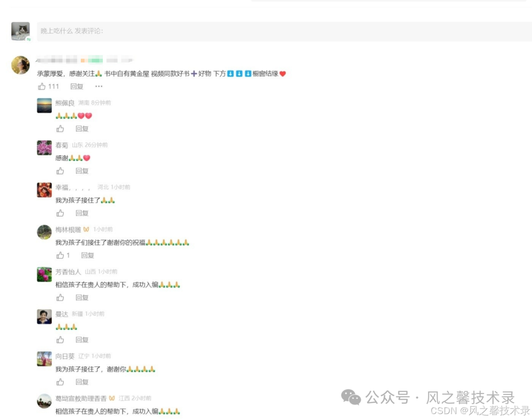Like the top comment with 111 likes
The image size is (532, 419).
[42, 87]
